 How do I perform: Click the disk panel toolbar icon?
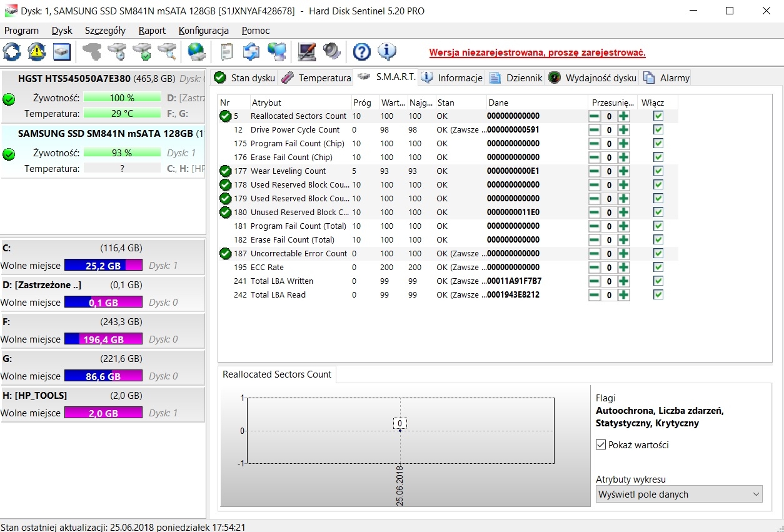tap(62, 52)
